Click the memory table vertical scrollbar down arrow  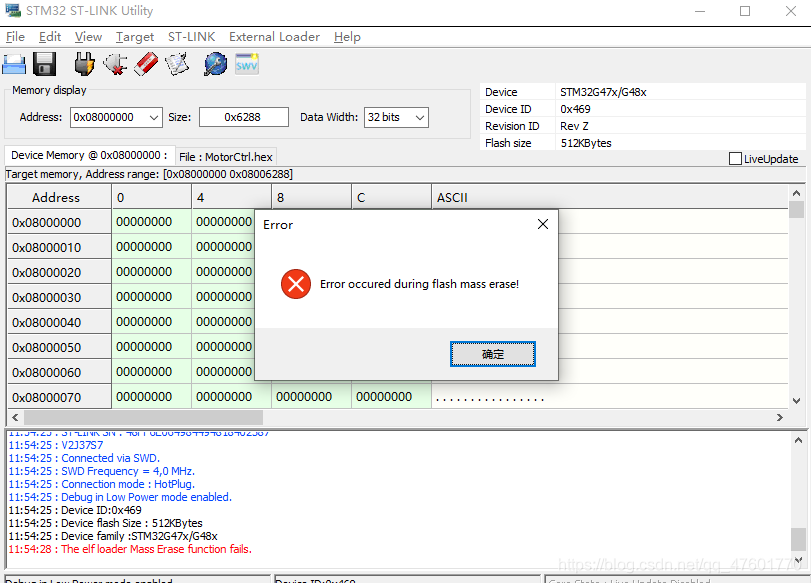click(797, 400)
